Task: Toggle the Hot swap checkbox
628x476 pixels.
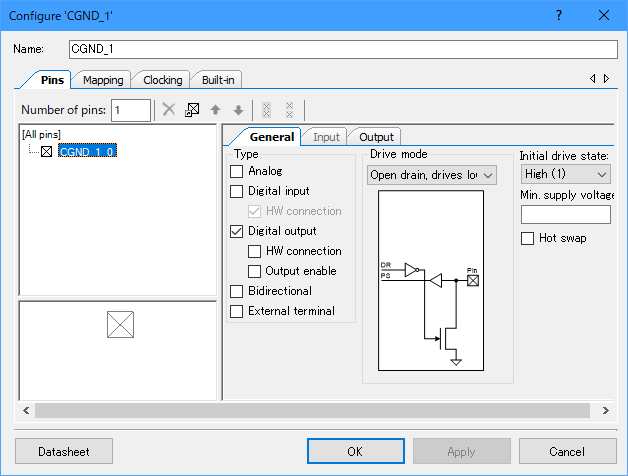Action: click(528, 238)
